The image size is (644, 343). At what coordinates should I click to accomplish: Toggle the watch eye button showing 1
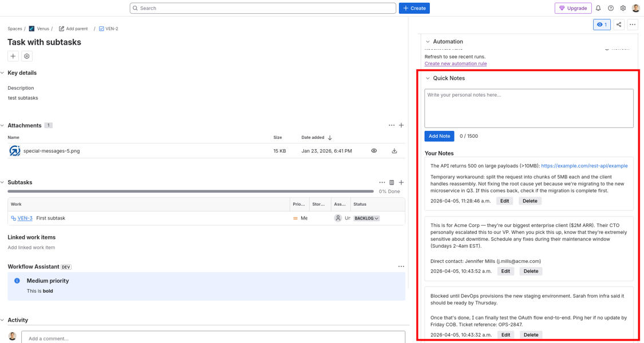pyautogui.click(x=602, y=25)
